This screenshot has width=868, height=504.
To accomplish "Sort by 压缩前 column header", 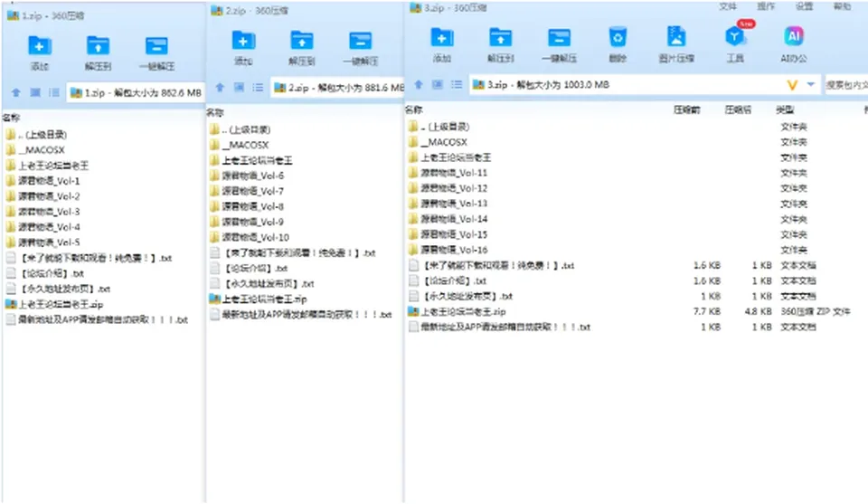I will click(x=687, y=109).
